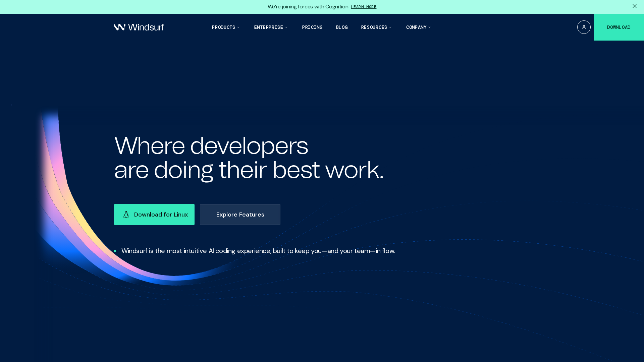The width and height of the screenshot is (644, 362).
Task: Click the Download for Linux button
Action: (x=161, y=215)
